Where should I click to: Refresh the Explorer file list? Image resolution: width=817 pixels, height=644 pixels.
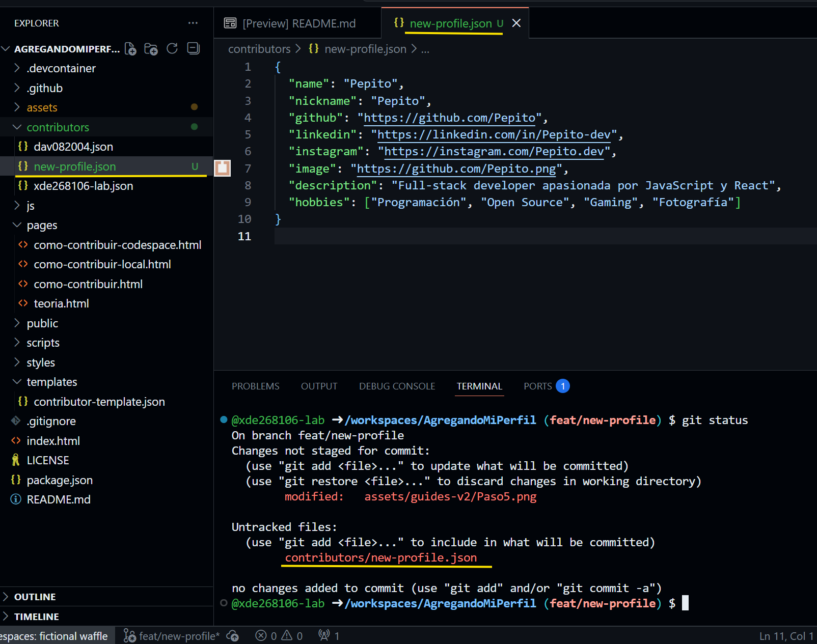click(172, 49)
